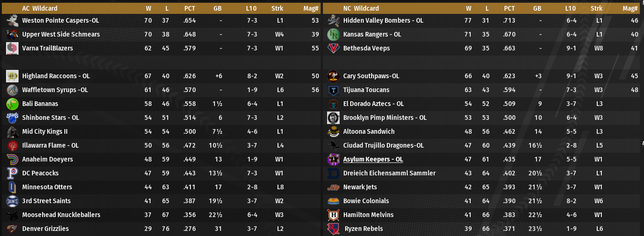Click the Shinbone Stars logo icon

click(x=13, y=118)
